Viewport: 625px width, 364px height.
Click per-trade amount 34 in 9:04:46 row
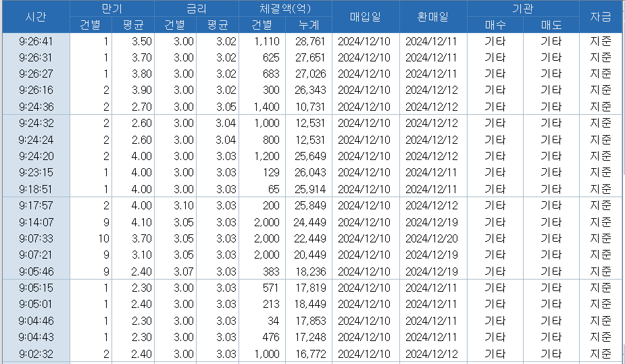[x=274, y=321]
